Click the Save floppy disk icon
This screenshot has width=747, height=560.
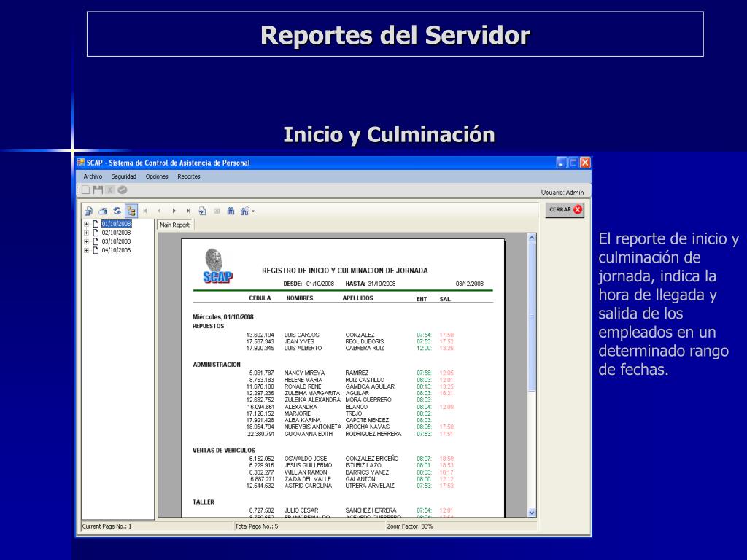[98, 190]
